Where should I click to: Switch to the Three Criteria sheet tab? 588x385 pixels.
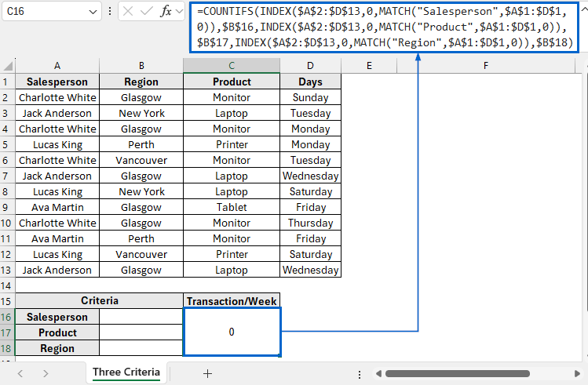pyautogui.click(x=126, y=372)
